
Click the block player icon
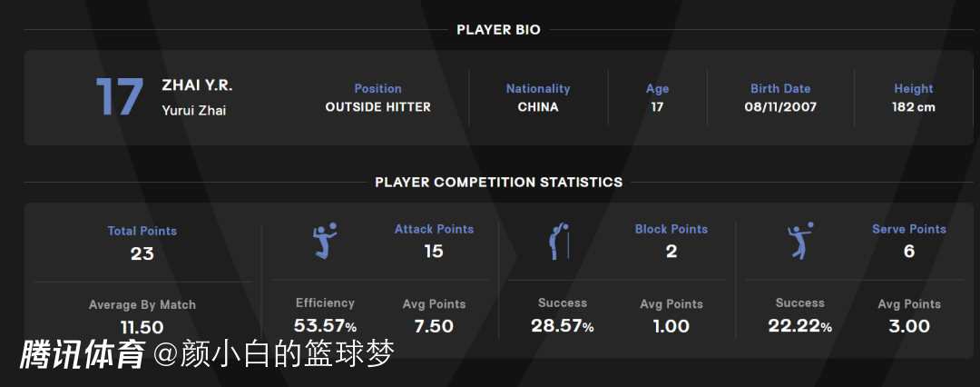559,241
